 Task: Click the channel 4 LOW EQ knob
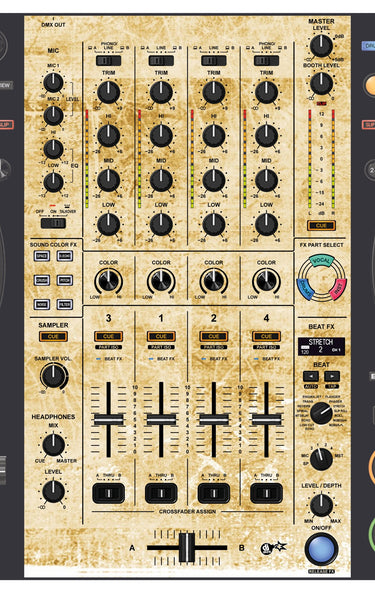[x=266, y=224]
